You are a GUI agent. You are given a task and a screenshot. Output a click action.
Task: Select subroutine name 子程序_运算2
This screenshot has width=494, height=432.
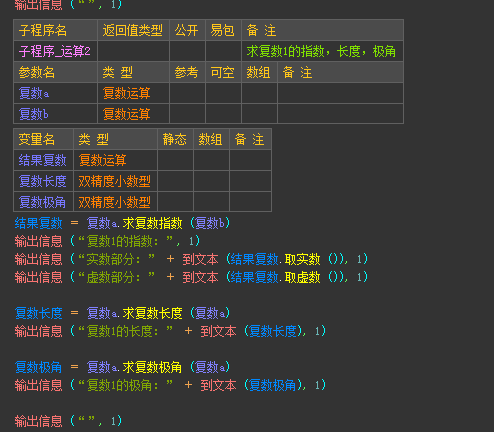(55, 51)
